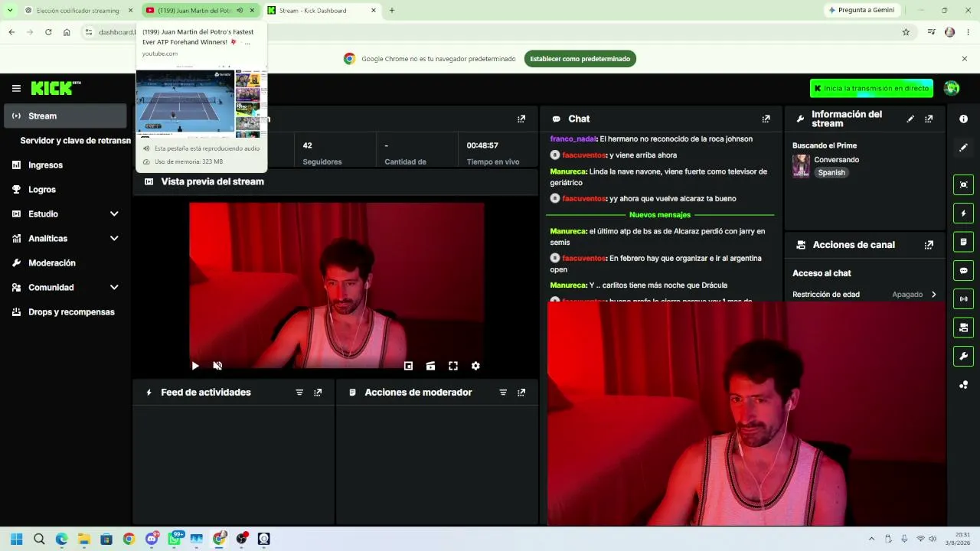The width and height of the screenshot is (980, 551).
Task: Toggle the chat panel bubble icon
Action: (963, 270)
